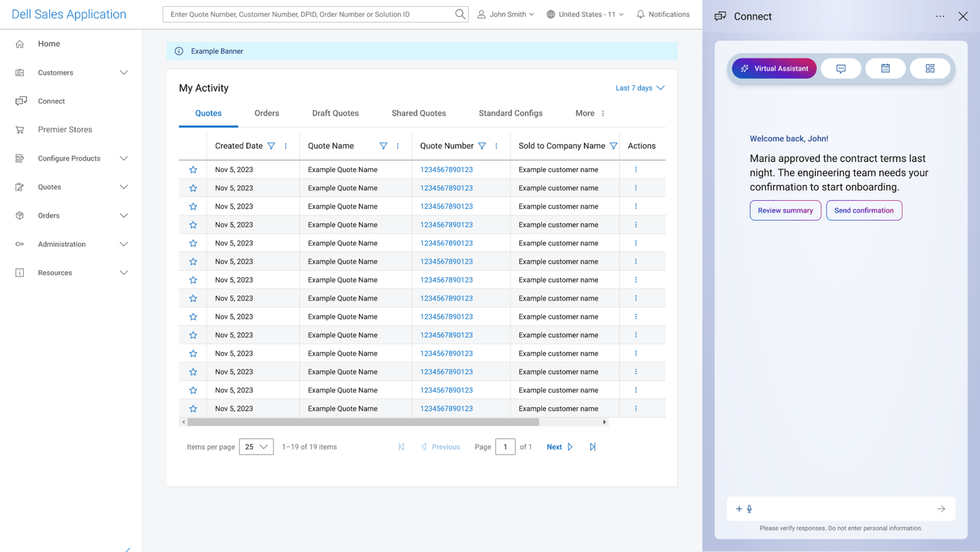Click the Home icon in the sidebar
The width and height of the screenshot is (980, 552).
[20, 44]
